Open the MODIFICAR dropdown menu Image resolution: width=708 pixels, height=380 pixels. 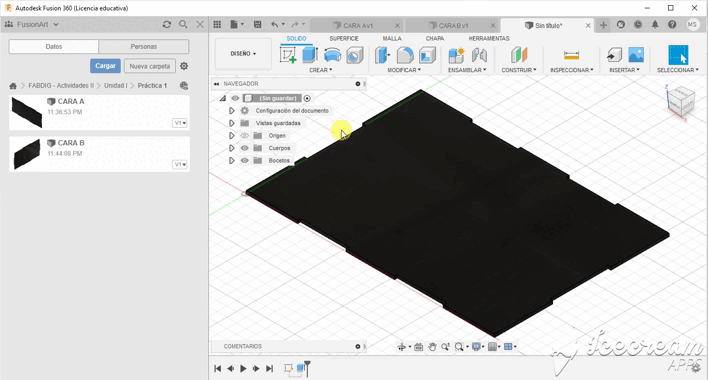click(404, 70)
